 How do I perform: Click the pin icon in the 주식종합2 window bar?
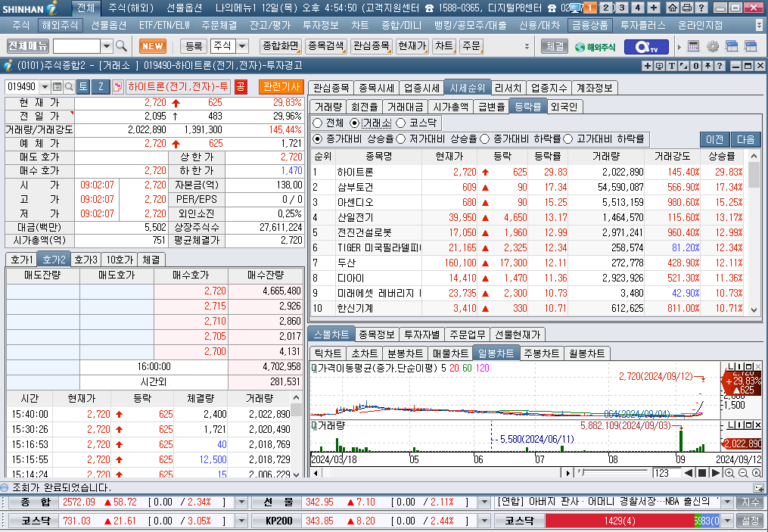(707, 66)
